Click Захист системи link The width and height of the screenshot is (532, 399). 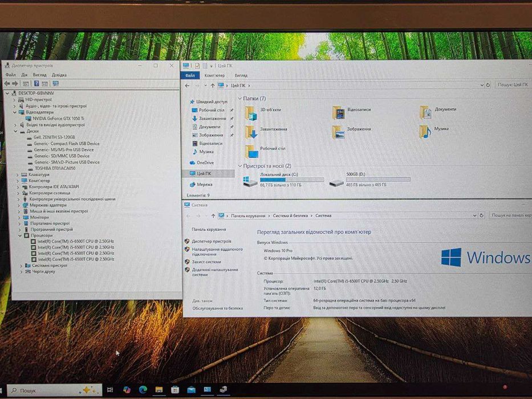pos(206,262)
